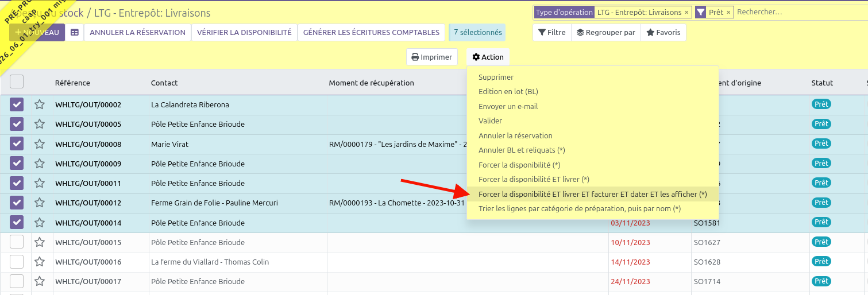Choose Forcer la disponibilité ET livrer (*)
Image resolution: width=868 pixels, height=295 pixels.
[x=592, y=179]
